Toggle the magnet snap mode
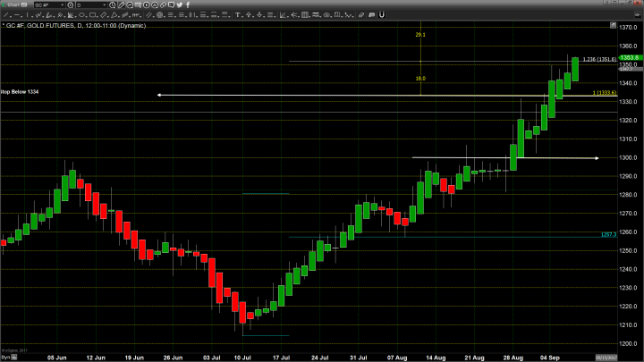The width and height of the screenshot is (644, 362). [x=129, y=4]
